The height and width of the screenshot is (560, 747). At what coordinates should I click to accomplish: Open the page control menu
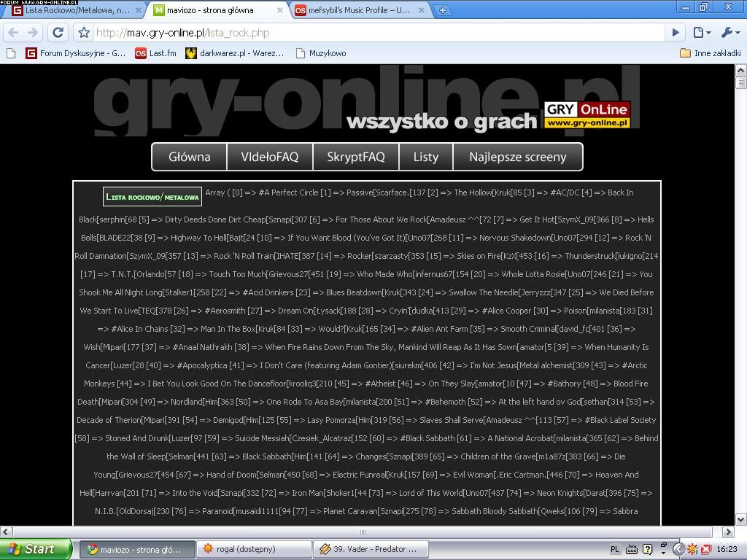(703, 32)
